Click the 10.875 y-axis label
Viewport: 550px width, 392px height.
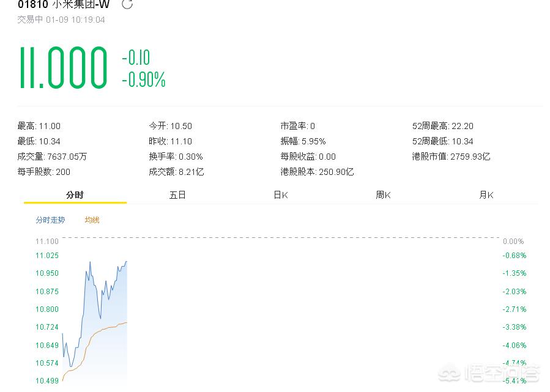click(x=47, y=291)
